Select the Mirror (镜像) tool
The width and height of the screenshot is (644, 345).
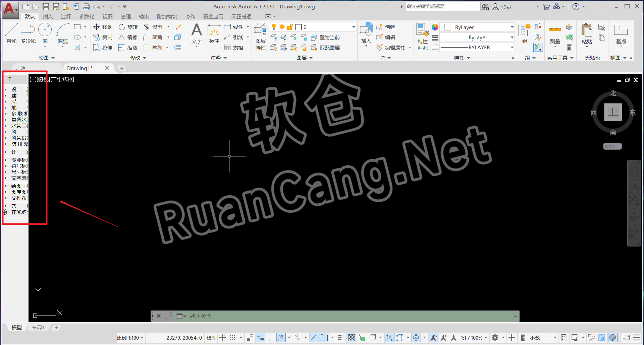pyautogui.click(x=128, y=37)
